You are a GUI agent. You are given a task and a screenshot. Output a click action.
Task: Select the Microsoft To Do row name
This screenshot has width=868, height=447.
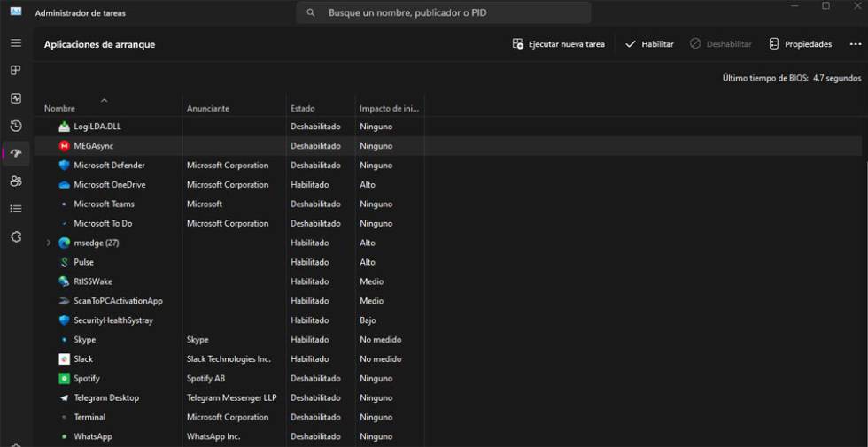click(103, 223)
